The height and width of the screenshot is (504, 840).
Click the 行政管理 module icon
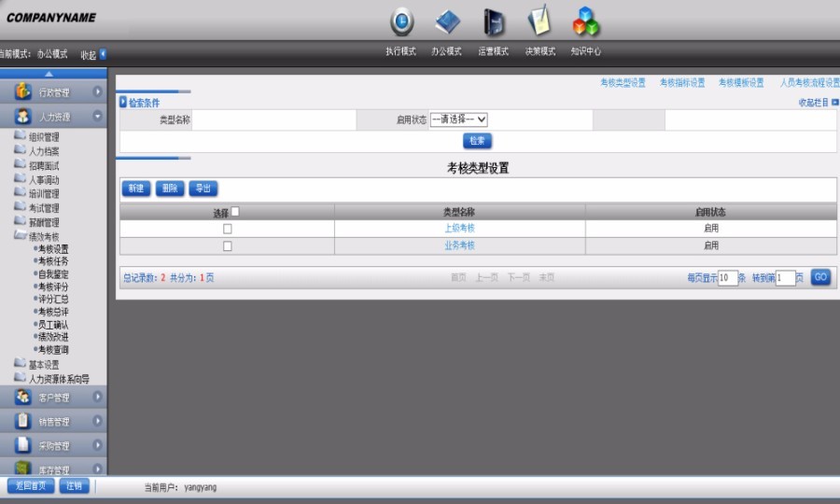(22, 91)
